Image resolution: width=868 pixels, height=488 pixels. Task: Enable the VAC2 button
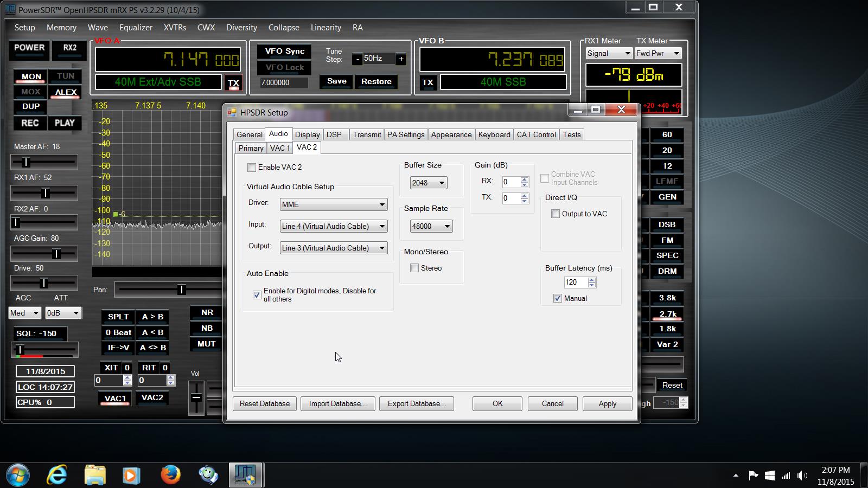(x=152, y=398)
